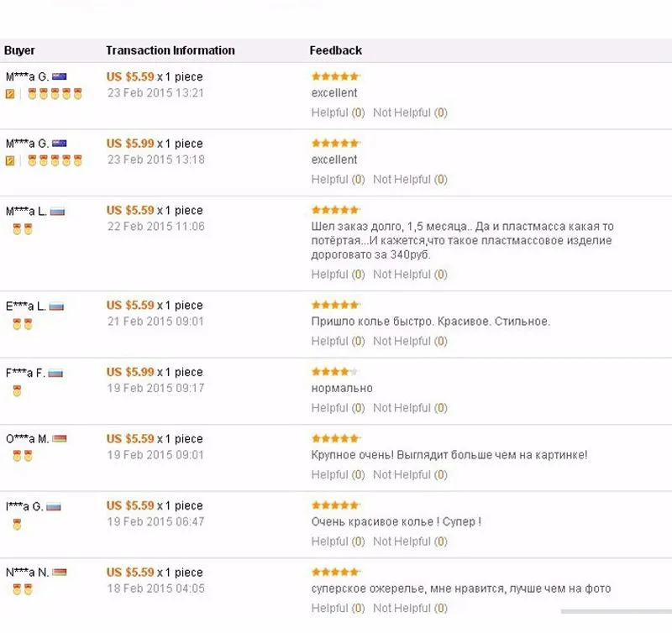The image size is (672, 633).
Task: Mark second 'excellent' review as Not Helpful
Action: pos(410,180)
